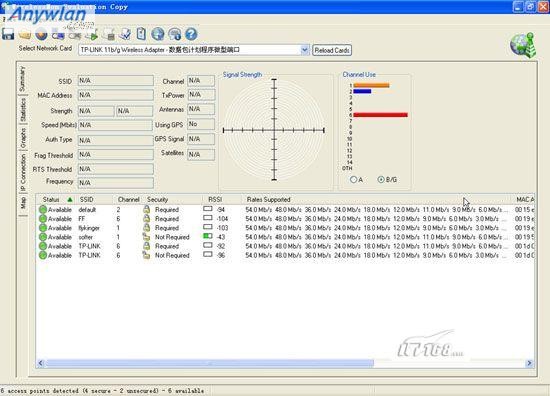Click the green play arrow toolbar icon

click(92, 35)
